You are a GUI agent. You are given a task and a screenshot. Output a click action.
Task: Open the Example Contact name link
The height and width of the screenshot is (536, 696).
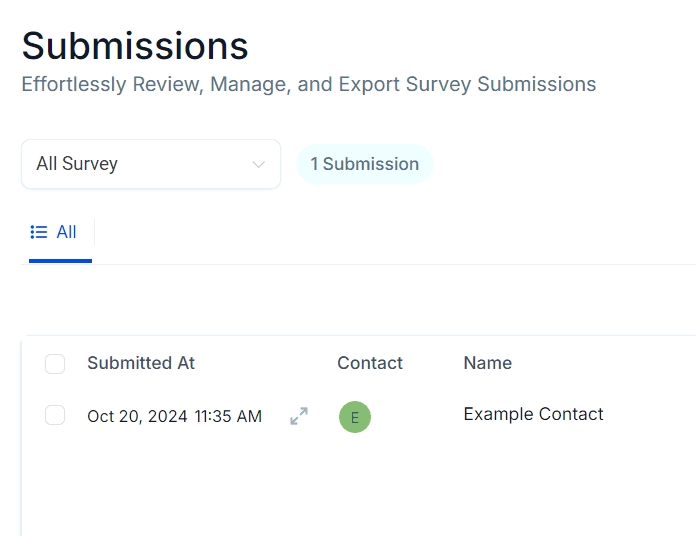(533, 414)
